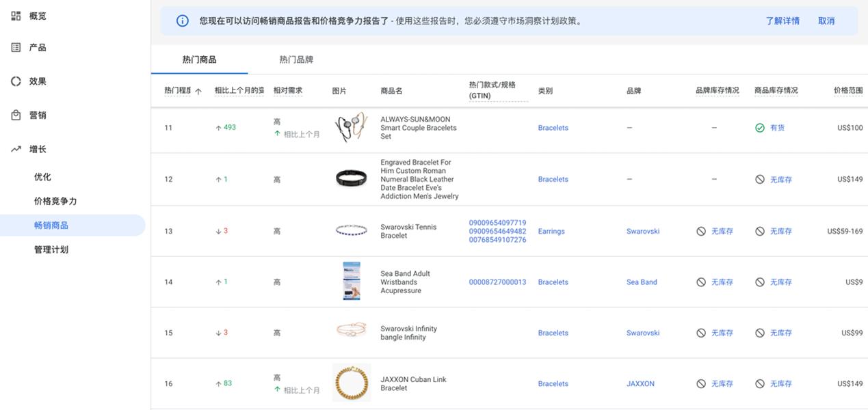Click the Bracelets category link for JAXXON row

553,383
